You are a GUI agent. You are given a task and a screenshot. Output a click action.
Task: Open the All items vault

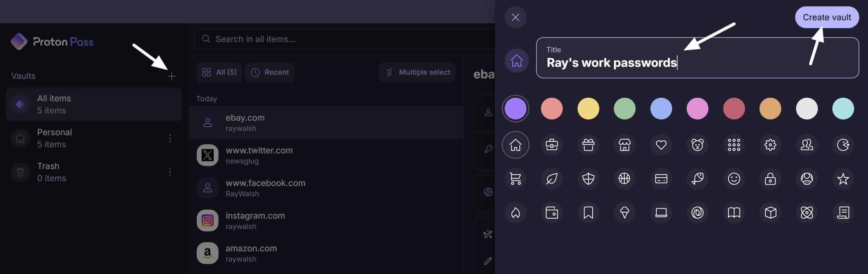pyautogui.click(x=94, y=104)
